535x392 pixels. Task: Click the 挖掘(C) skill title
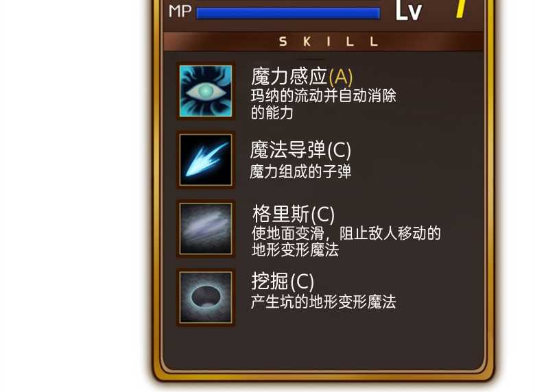pos(283,282)
